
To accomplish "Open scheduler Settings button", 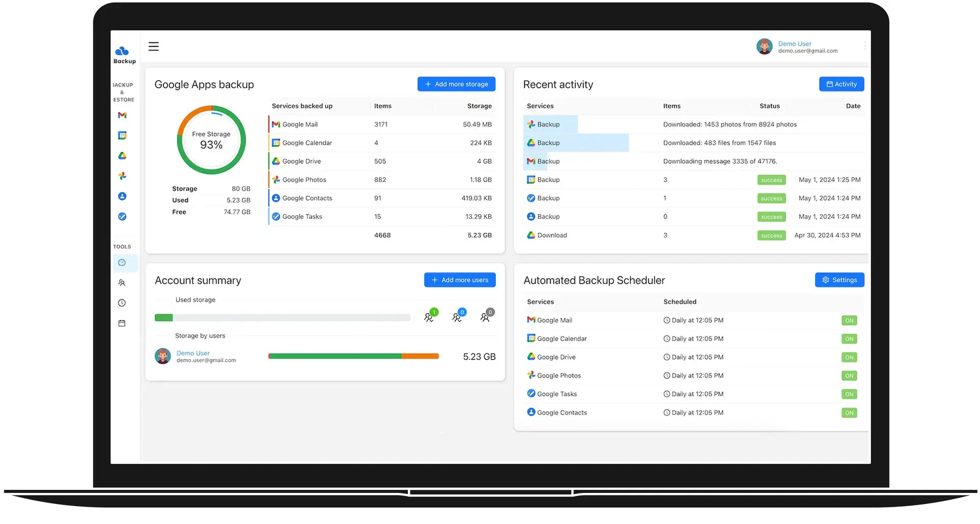I will coord(839,280).
